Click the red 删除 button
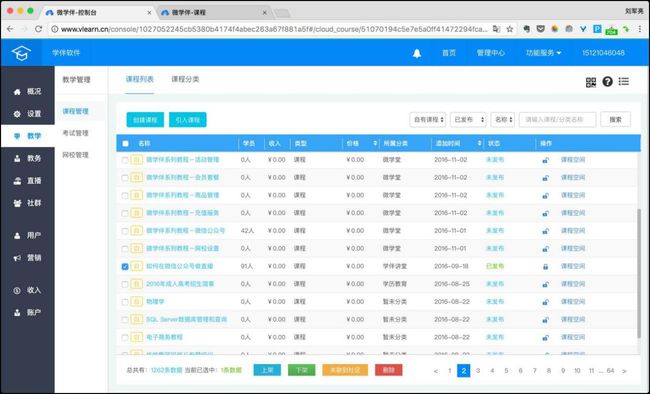Viewport: 650px width, 394px height. pos(388,370)
